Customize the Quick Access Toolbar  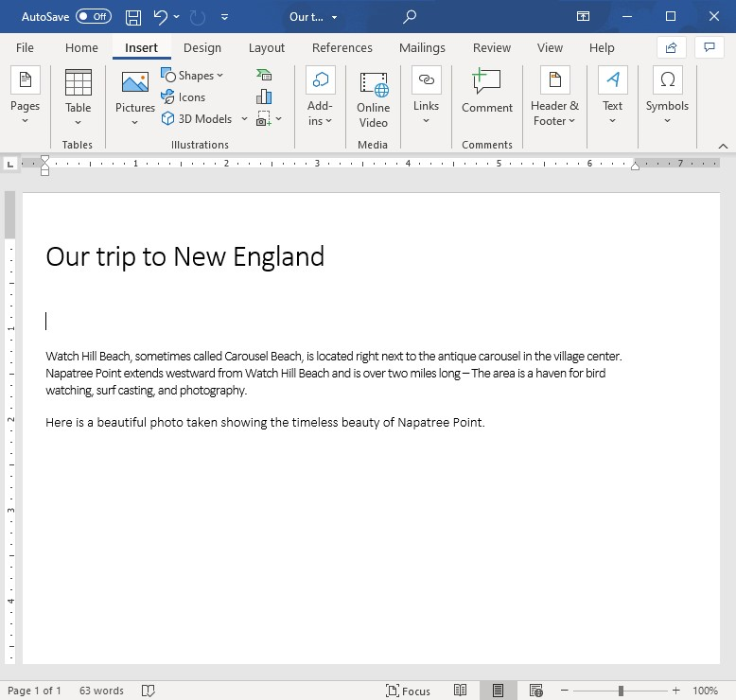[225, 17]
